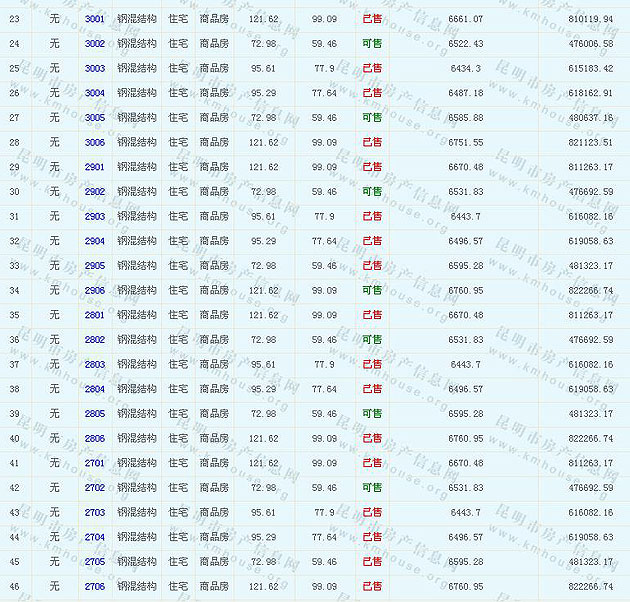Select unit 2703 link
This screenshot has width=630, height=602.
point(95,512)
